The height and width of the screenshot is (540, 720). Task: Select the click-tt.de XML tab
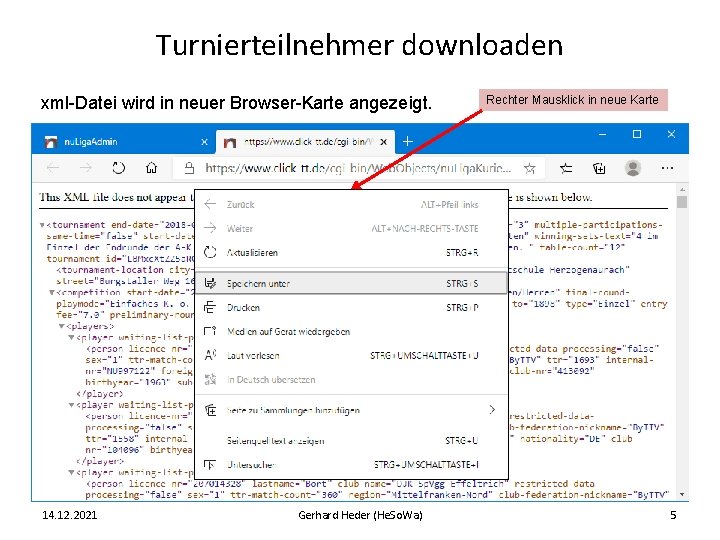[x=305, y=142]
